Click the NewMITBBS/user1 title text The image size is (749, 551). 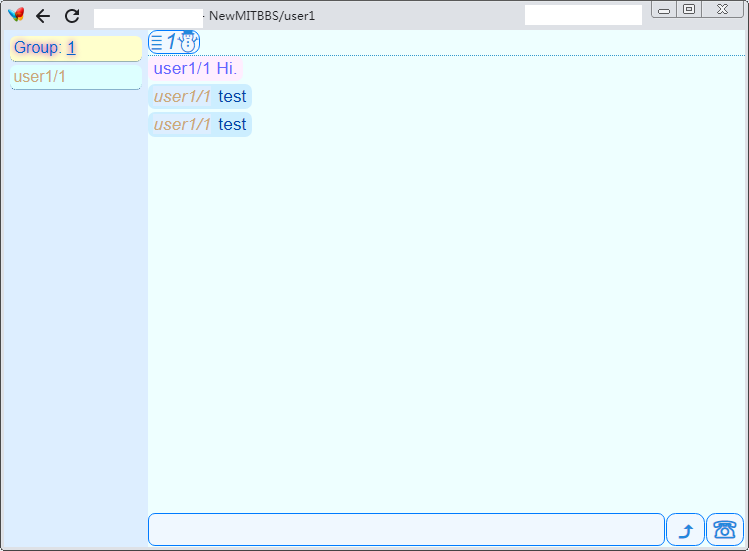pyautogui.click(x=262, y=16)
